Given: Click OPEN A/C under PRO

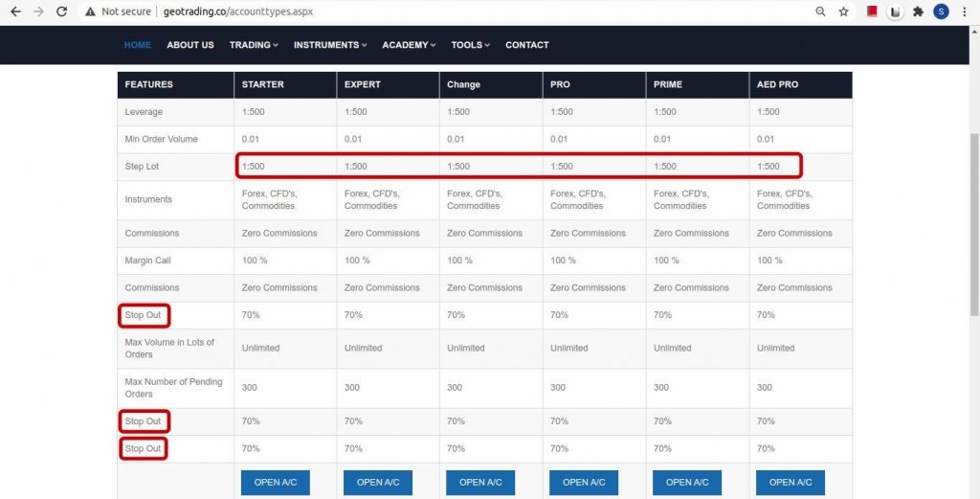Looking at the screenshot, I should (584, 482).
